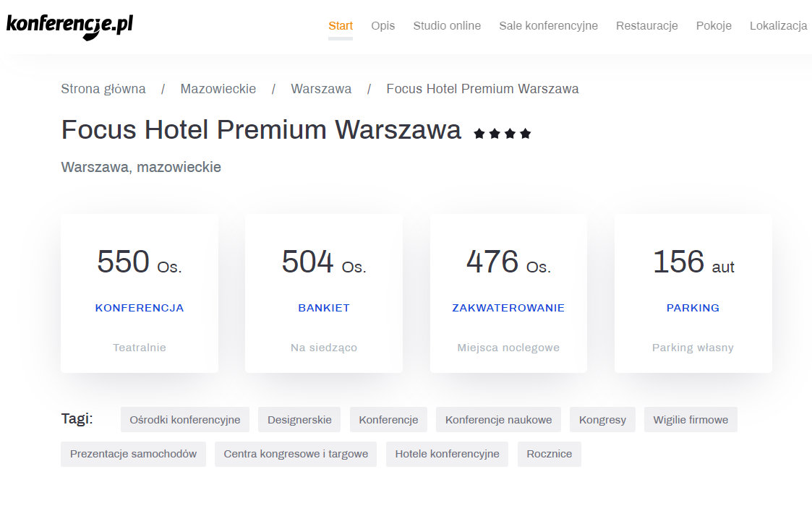Click the four-star hotel rating icons
The image size is (812, 516).
(503, 134)
